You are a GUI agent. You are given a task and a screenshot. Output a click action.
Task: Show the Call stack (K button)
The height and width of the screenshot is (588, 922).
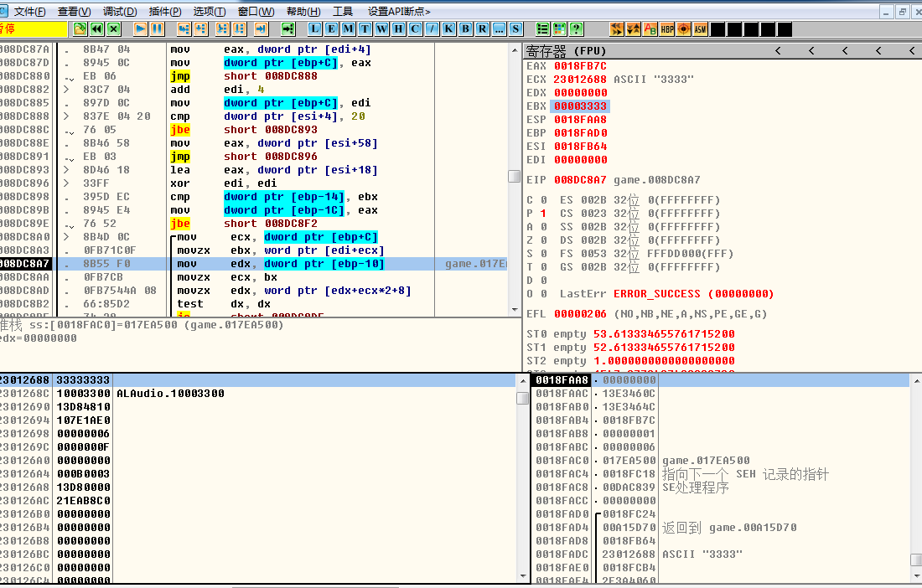pyautogui.click(x=448, y=29)
